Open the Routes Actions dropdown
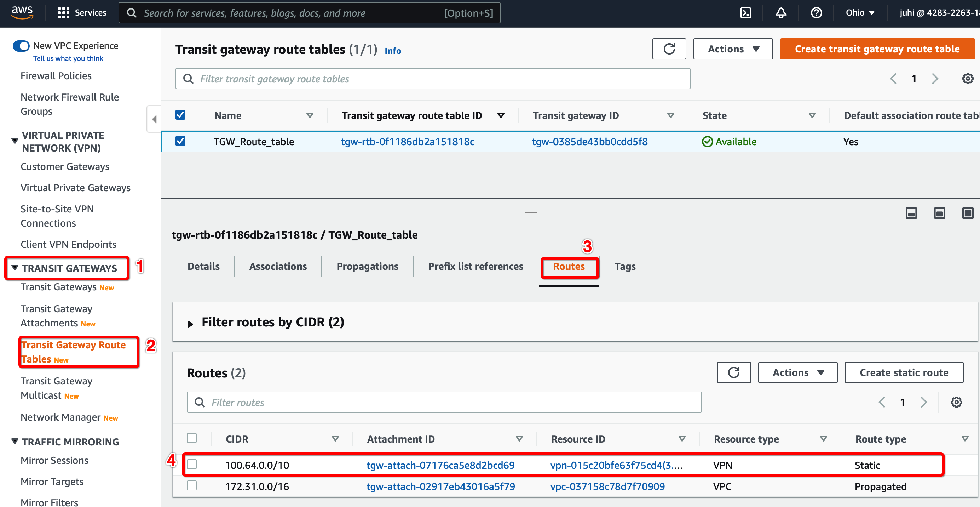The height and width of the screenshot is (507, 980). click(797, 372)
